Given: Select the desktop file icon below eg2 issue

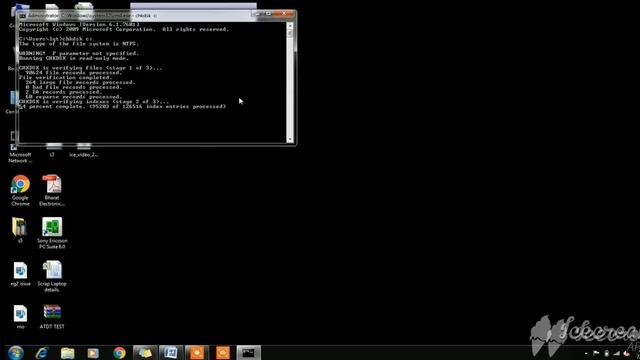Looking at the screenshot, I should [x=20, y=317].
